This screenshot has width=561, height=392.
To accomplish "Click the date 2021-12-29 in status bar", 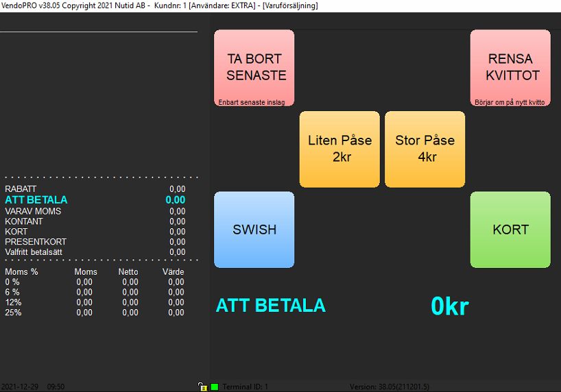I will (21, 387).
